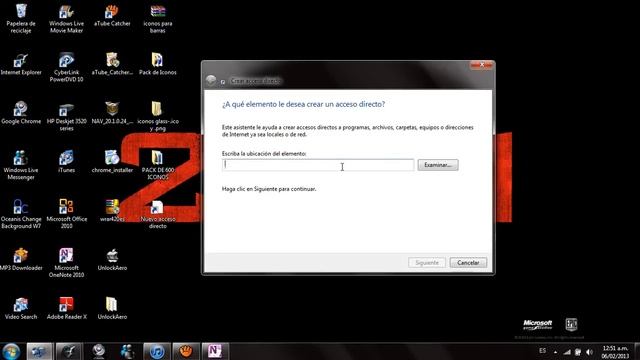This screenshot has height=360, width=640.
Task: Open the Action Center flag icon
Action: 578,352
